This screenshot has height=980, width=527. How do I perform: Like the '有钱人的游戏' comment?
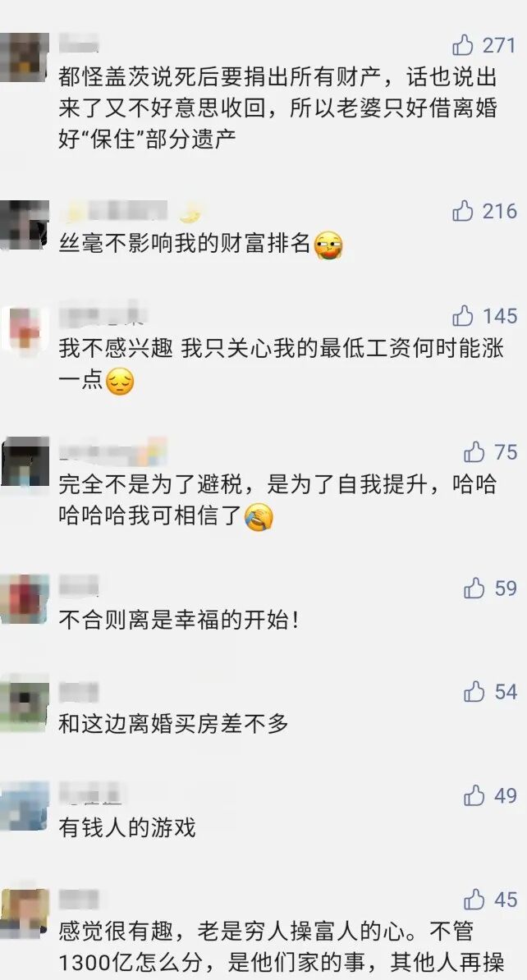[x=474, y=795]
